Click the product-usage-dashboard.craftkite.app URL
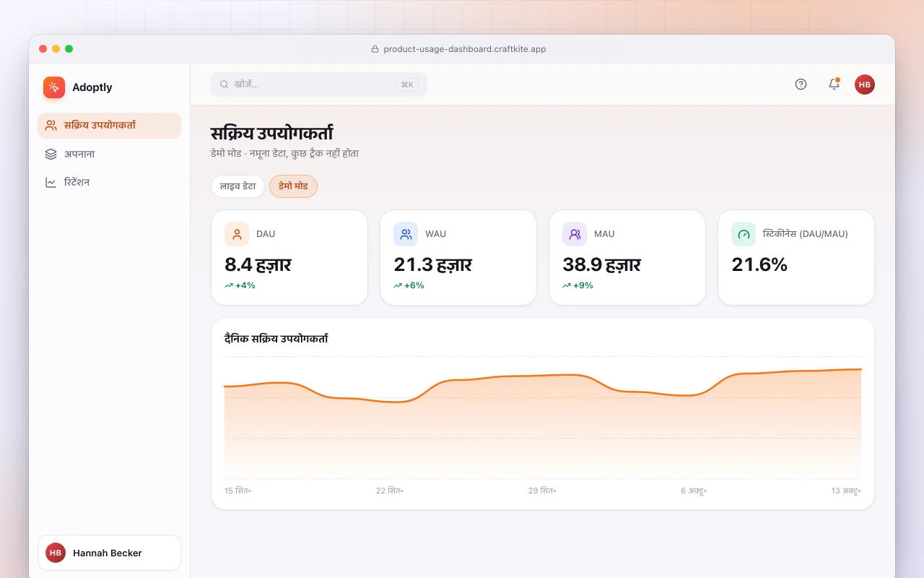 pos(464,49)
